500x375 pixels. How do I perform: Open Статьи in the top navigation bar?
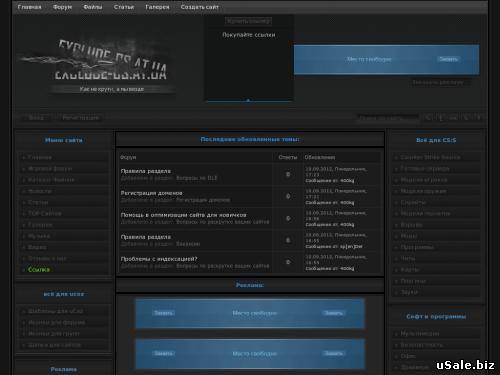tap(124, 7)
